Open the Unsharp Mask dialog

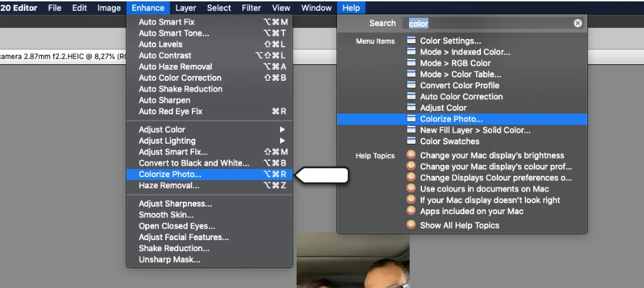(210, 260)
